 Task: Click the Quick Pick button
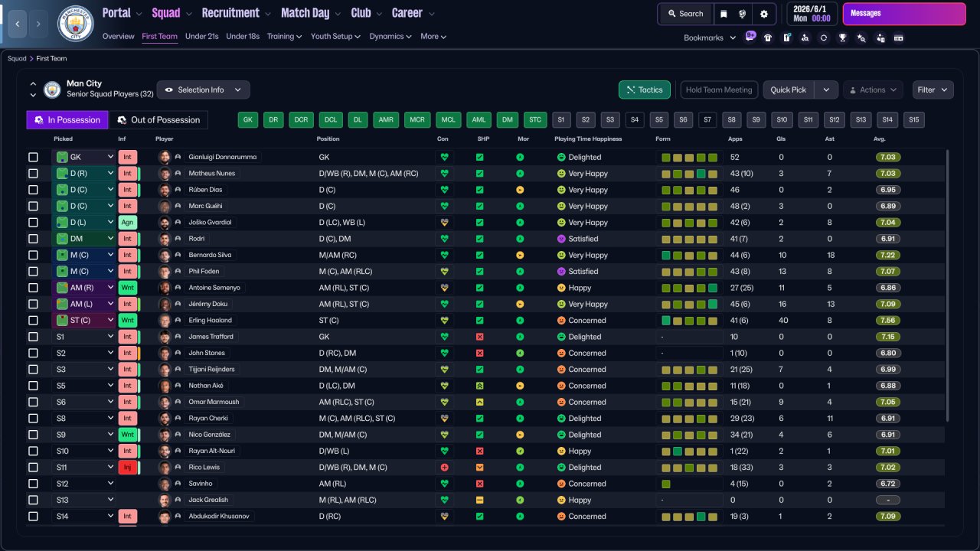point(789,90)
